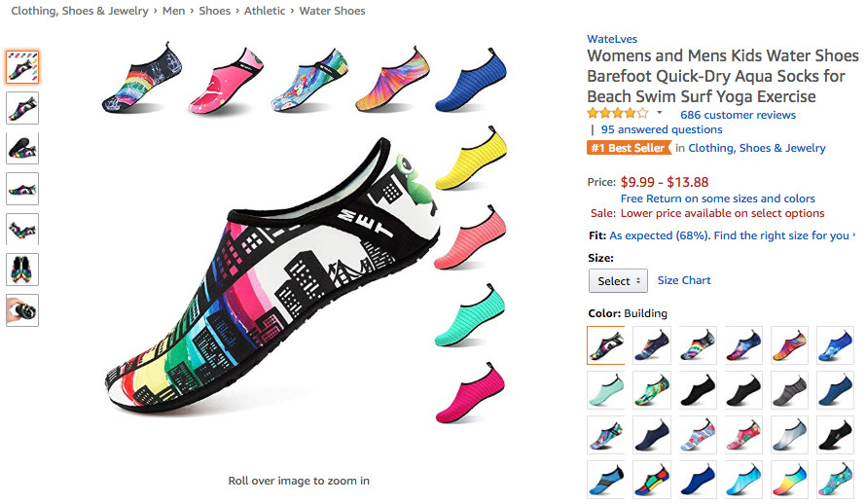Select the first thumbnail showing all shoe colors
This screenshot has height=504, width=866.
[22, 66]
